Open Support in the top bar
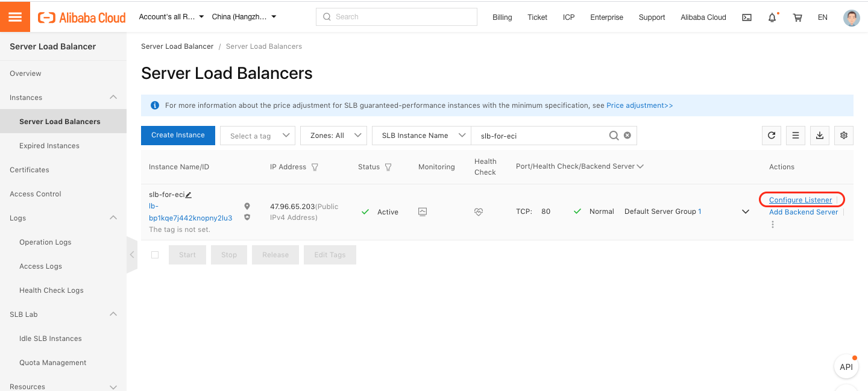This screenshot has height=391, width=868. (x=652, y=17)
